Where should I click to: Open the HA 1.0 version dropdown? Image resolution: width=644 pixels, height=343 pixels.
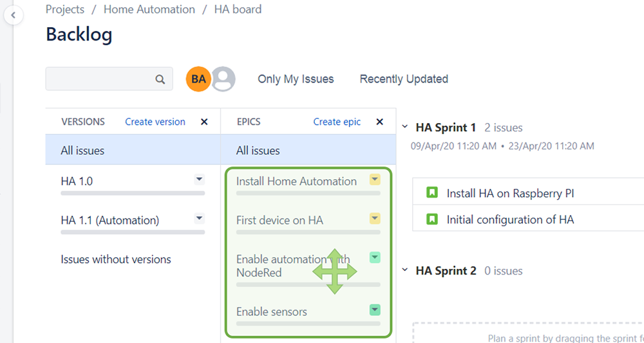click(199, 180)
